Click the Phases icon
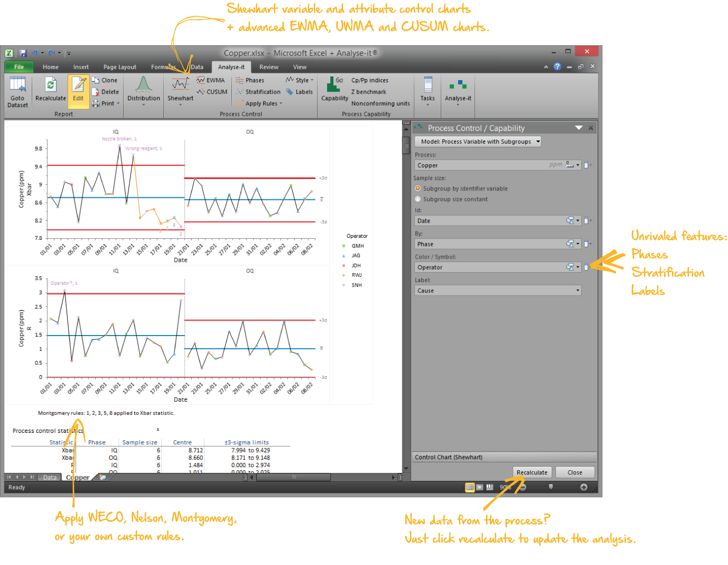The image size is (728, 565). (x=240, y=80)
